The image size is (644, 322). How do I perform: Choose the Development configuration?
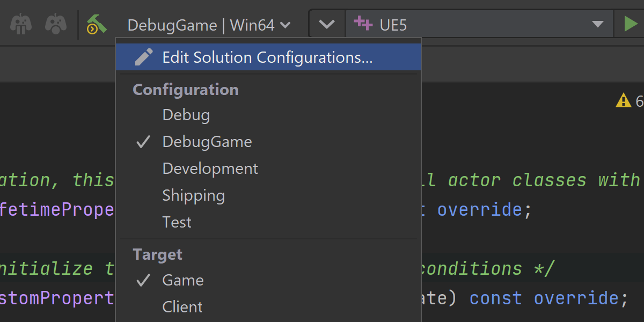tap(210, 169)
